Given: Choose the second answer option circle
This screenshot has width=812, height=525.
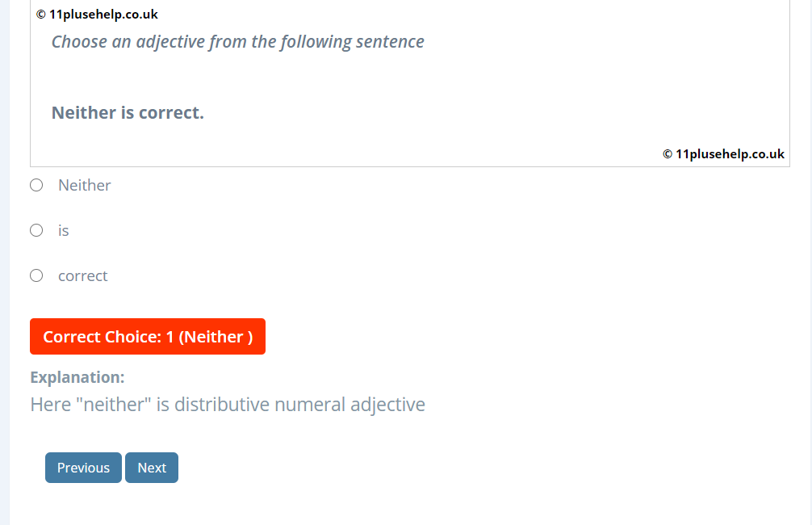Looking at the screenshot, I should [36, 230].
